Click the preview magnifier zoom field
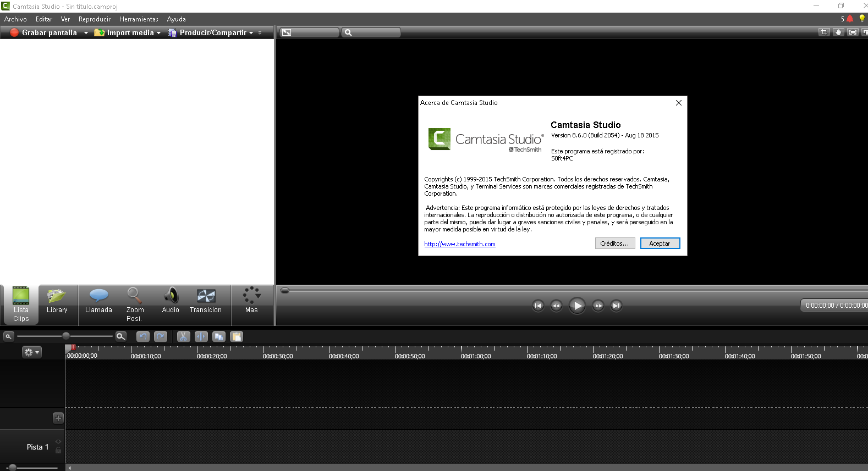This screenshot has width=868, height=471. pos(371,32)
